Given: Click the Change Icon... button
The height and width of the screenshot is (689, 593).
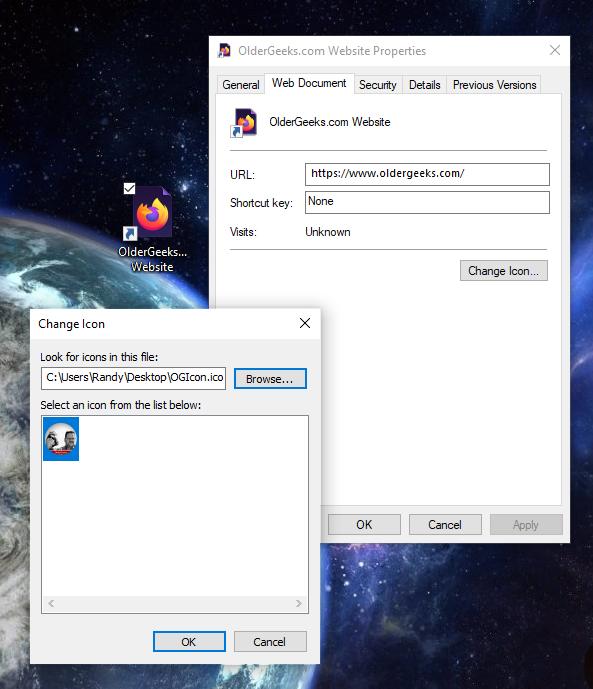Looking at the screenshot, I should (503, 271).
